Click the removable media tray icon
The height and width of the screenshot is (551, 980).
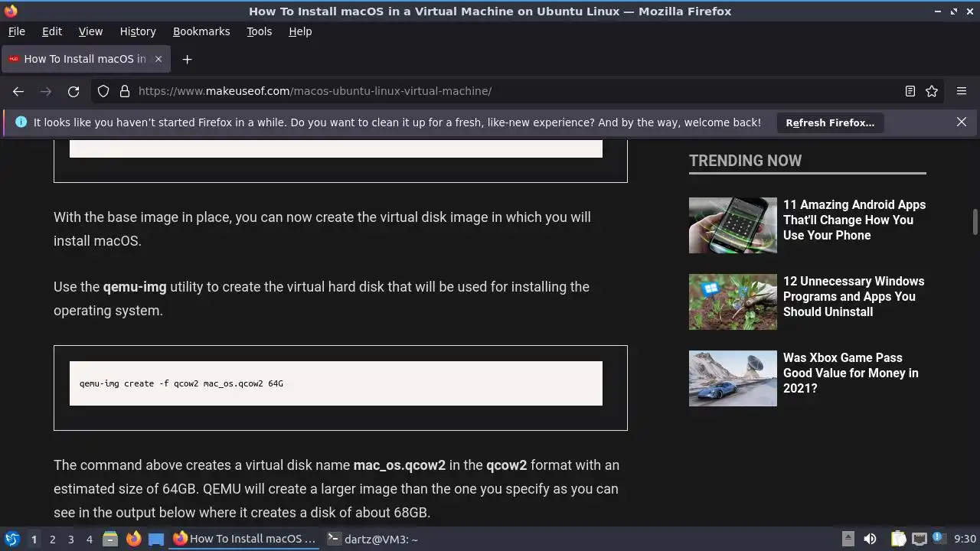[x=848, y=539]
